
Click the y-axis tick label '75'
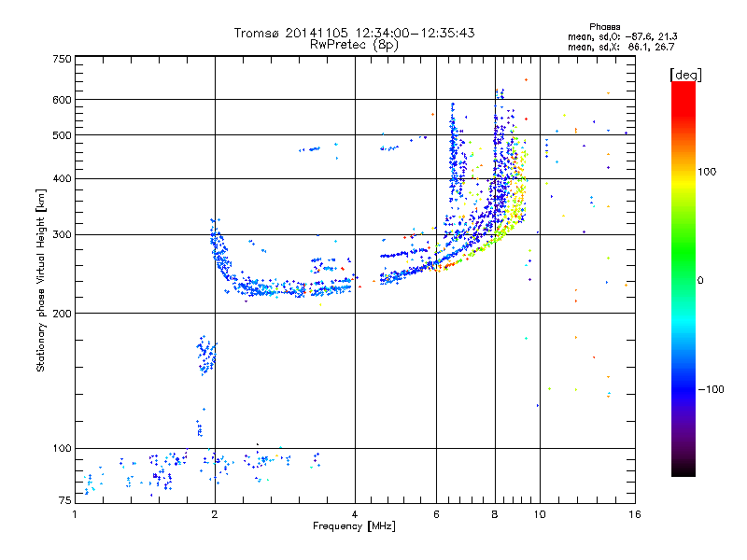pyautogui.click(x=65, y=500)
